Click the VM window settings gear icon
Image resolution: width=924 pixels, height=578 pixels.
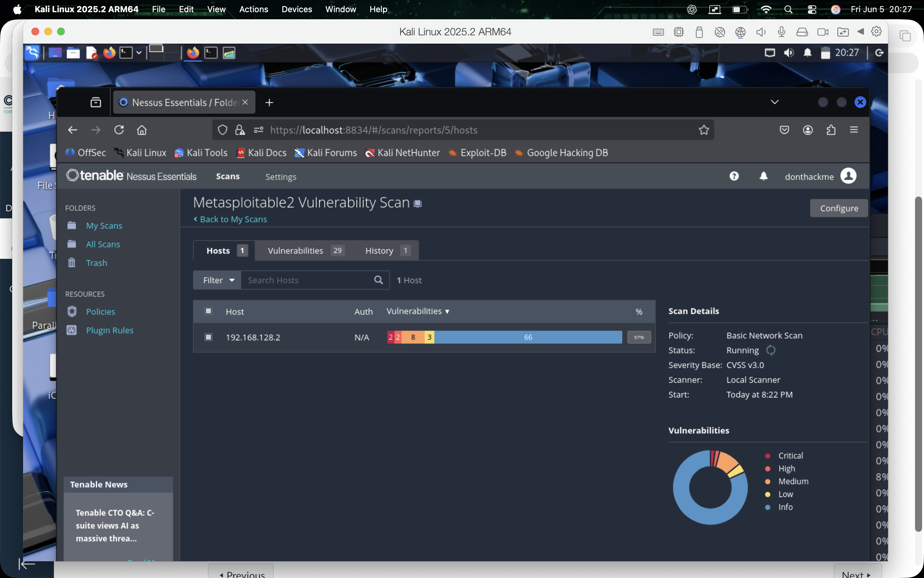[876, 32]
